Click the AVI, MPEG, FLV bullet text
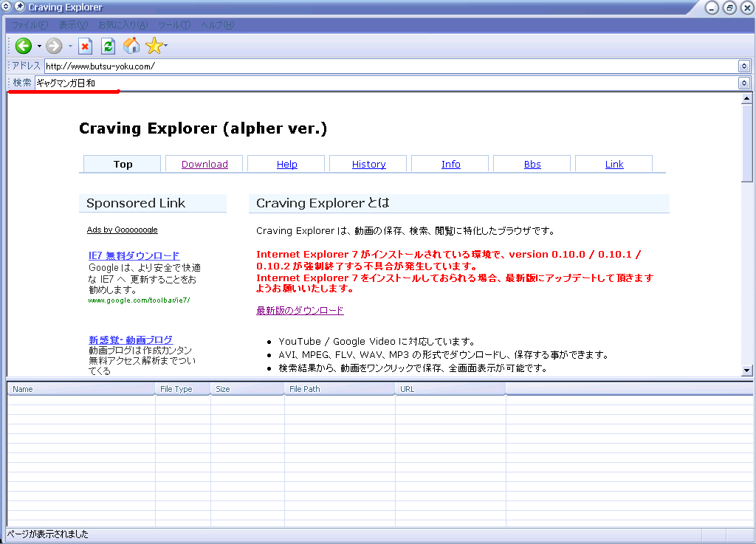 click(x=444, y=355)
